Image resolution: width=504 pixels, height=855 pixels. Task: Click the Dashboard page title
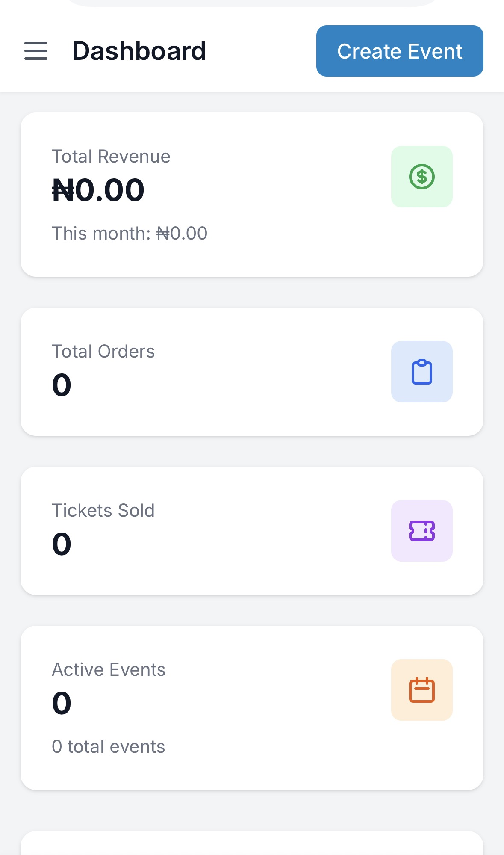coord(139,51)
